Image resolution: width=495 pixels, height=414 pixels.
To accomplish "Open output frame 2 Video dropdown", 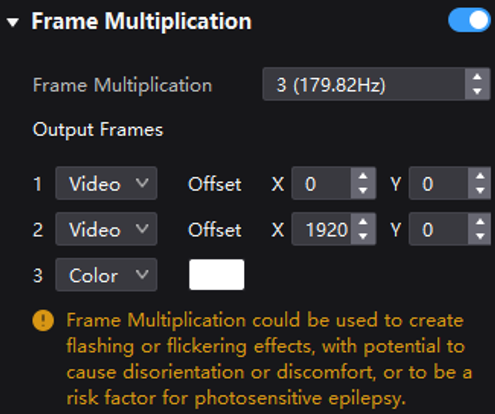I will tap(106, 229).
